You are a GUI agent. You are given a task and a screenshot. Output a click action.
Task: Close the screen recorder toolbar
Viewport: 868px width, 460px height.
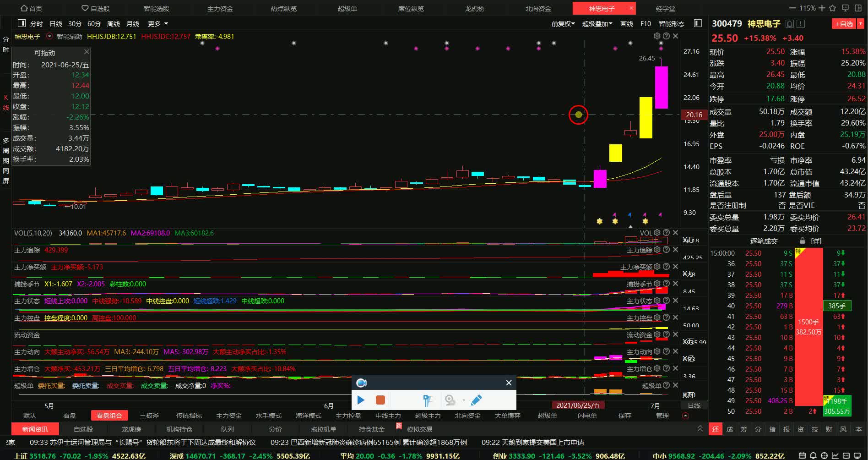[509, 383]
